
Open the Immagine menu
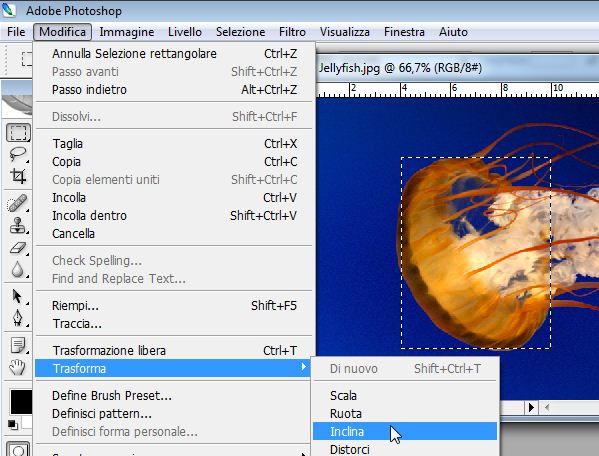pos(127,32)
